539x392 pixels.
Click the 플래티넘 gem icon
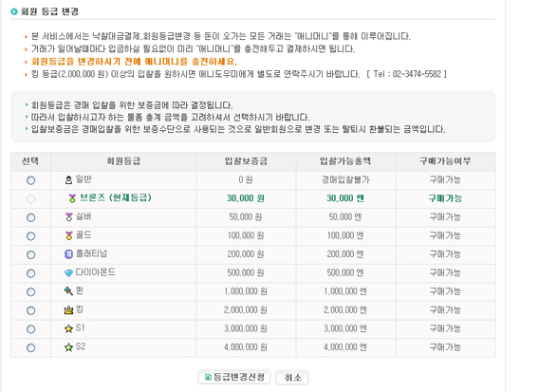pyautogui.click(x=68, y=254)
